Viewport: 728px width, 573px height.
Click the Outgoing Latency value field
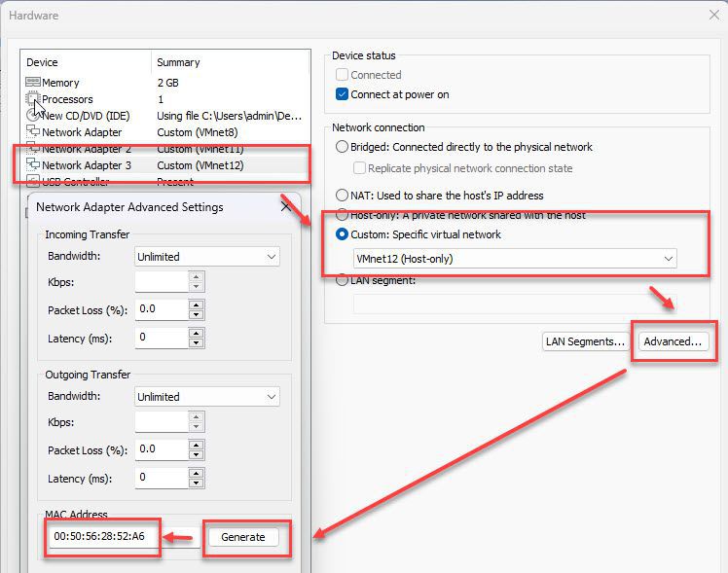pos(162,478)
